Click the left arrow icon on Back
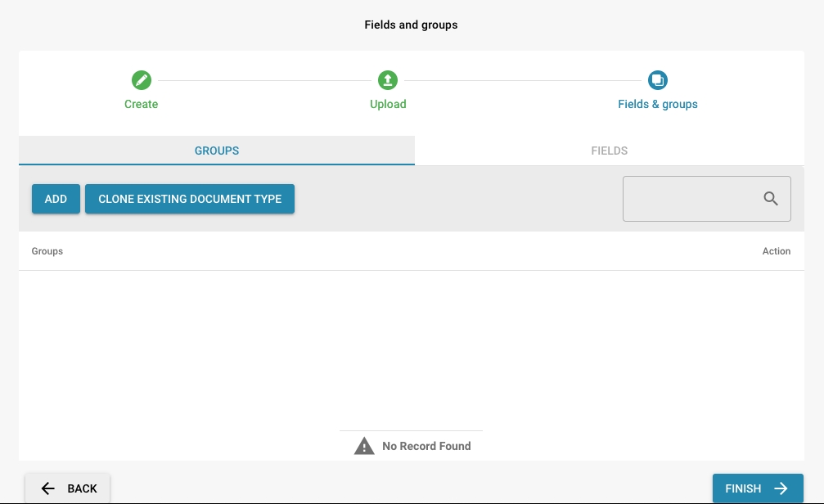The image size is (824, 504). pyautogui.click(x=48, y=488)
